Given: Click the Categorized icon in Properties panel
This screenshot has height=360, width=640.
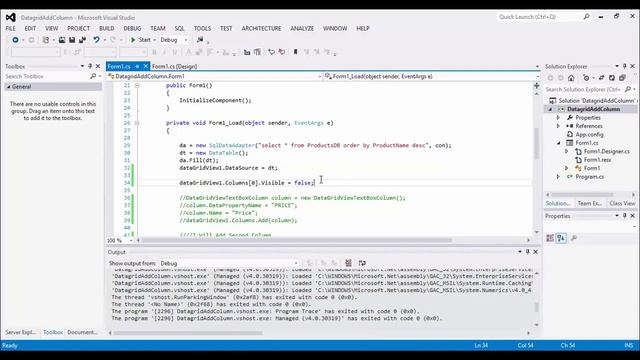Looking at the screenshot, I should coord(550,238).
